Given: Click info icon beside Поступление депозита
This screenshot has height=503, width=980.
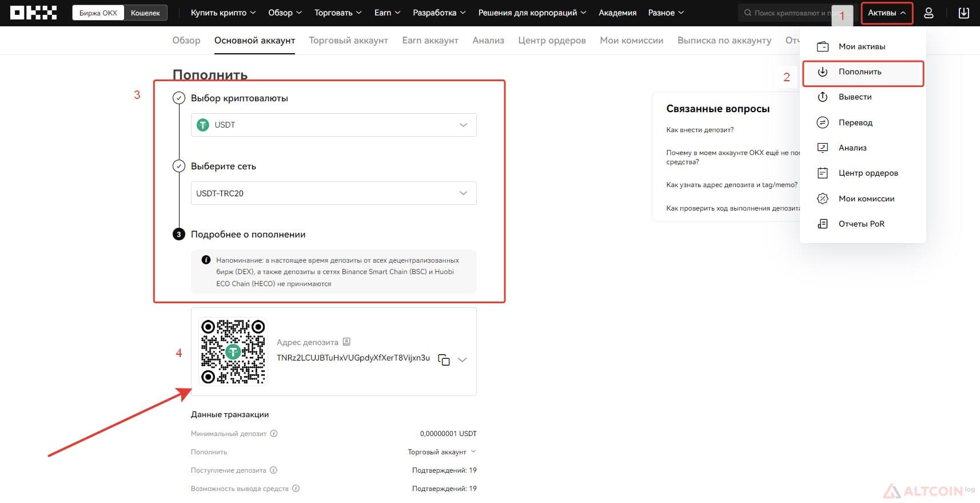Looking at the screenshot, I should click(x=273, y=470).
